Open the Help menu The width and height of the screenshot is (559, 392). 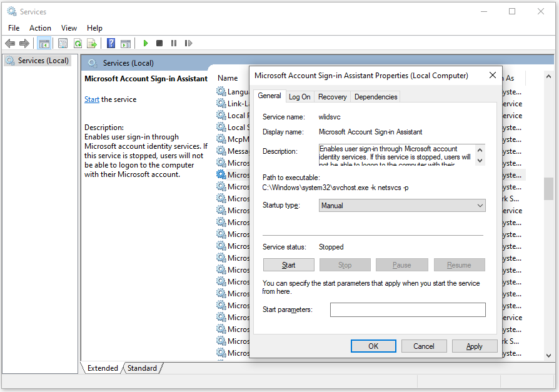pos(94,28)
